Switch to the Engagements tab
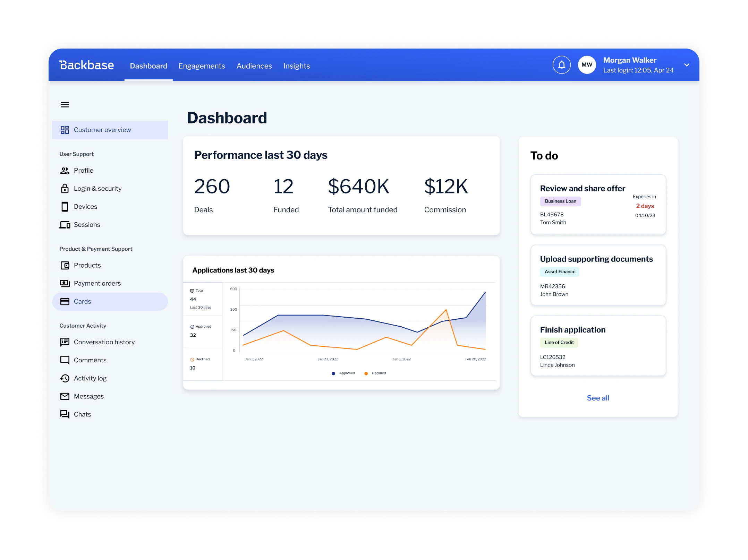 [x=202, y=66]
